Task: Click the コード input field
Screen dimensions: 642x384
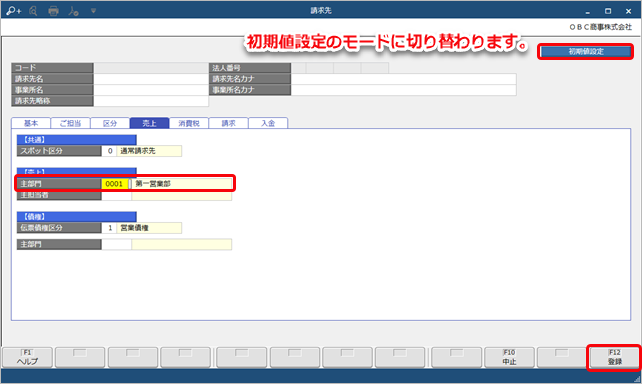Action: click(151, 68)
